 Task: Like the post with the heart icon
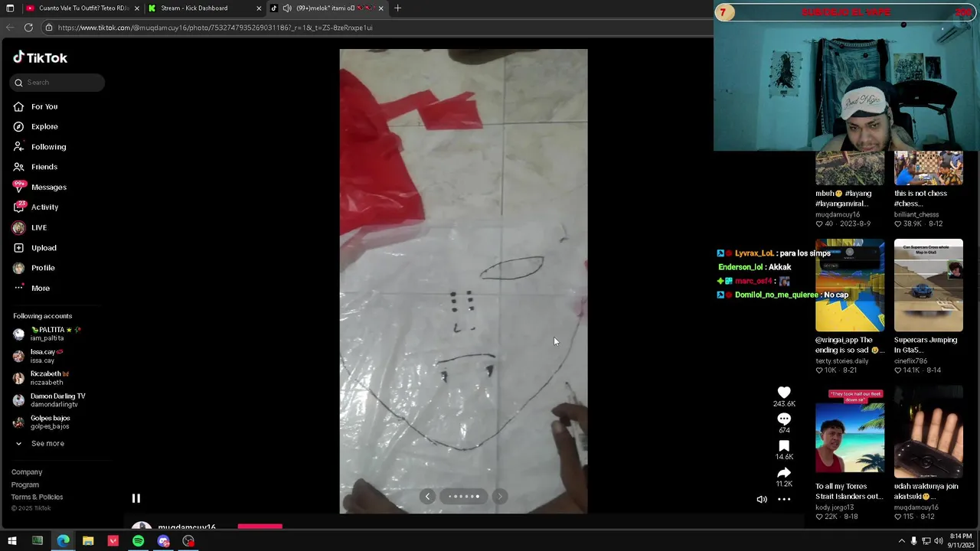coord(784,393)
